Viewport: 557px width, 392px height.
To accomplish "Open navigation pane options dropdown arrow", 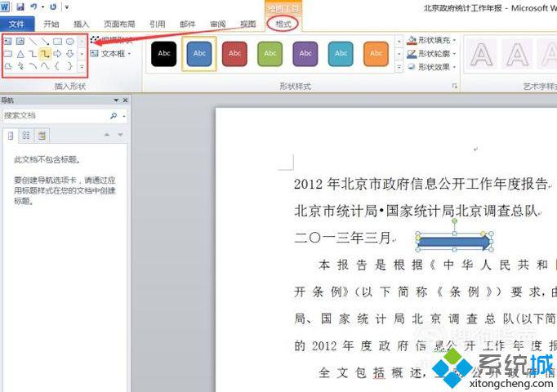I will click(x=116, y=100).
